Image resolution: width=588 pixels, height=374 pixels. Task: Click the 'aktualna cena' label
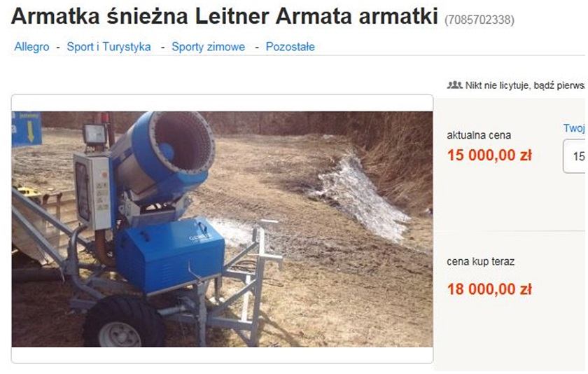coord(479,135)
